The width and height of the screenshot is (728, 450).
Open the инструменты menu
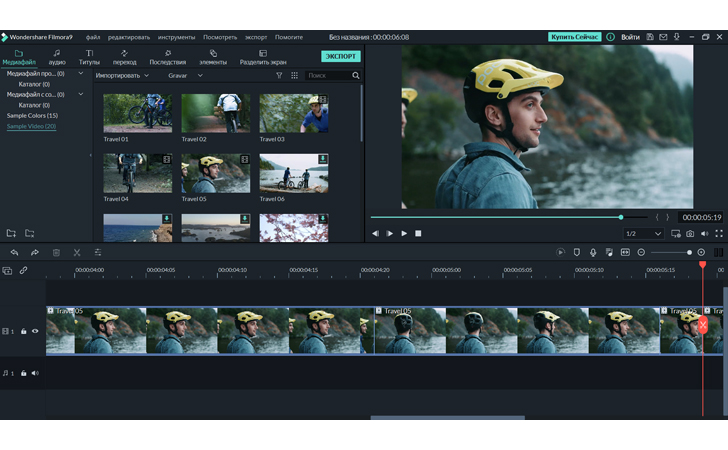pos(176,37)
